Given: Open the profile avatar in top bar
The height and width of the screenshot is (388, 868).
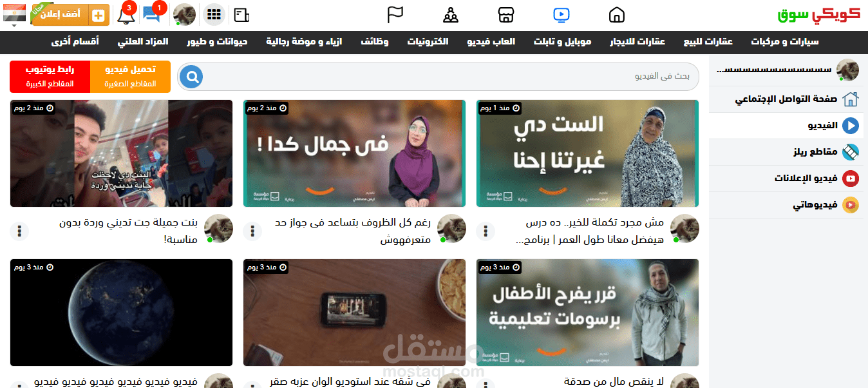Looking at the screenshot, I should pos(185,14).
